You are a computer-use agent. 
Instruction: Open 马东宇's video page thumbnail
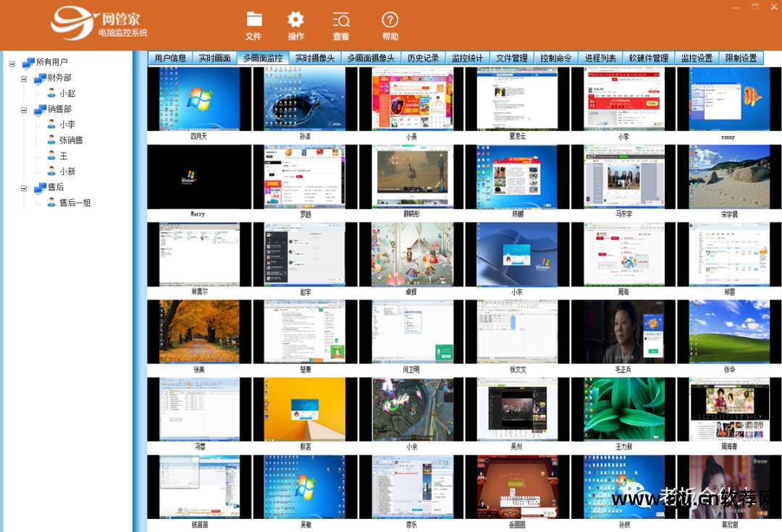point(623,177)
